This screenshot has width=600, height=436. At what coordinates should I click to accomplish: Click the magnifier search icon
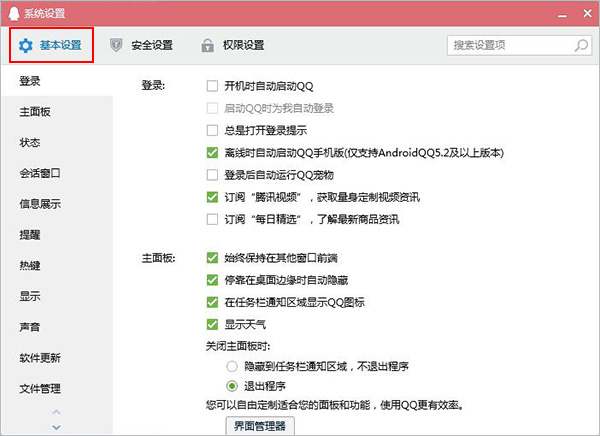(x=581, y=45)
